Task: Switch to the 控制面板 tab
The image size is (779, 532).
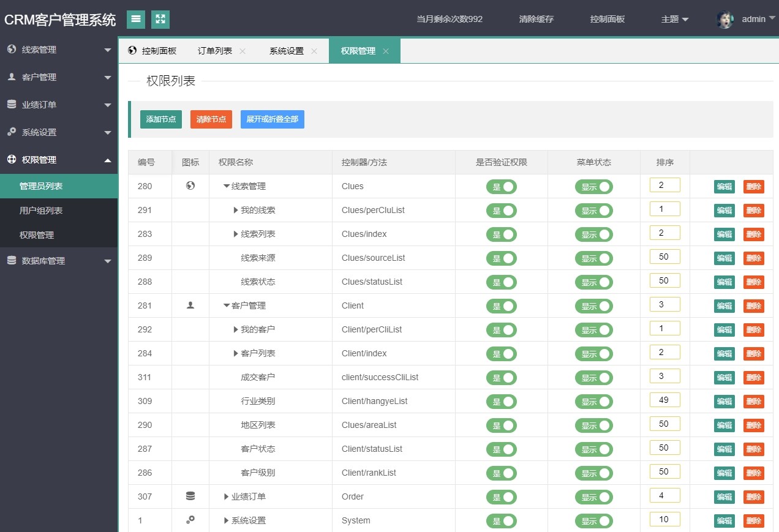Action: [x=152, y=51]
